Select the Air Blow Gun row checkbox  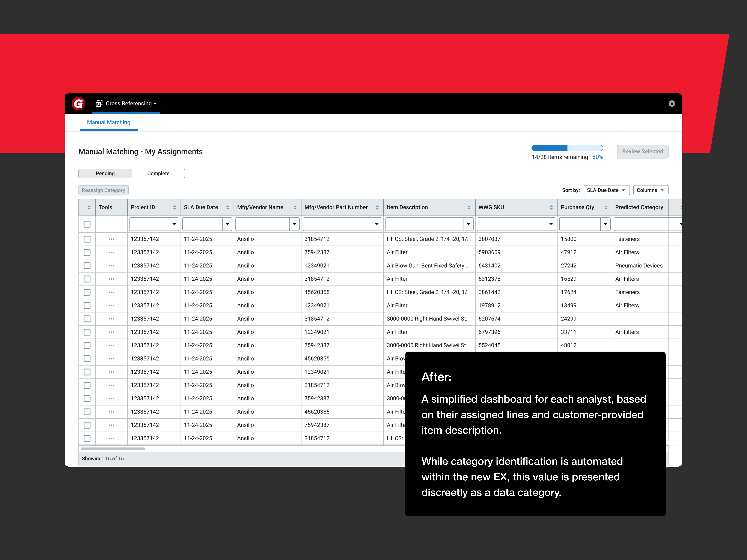click(87, 266)
